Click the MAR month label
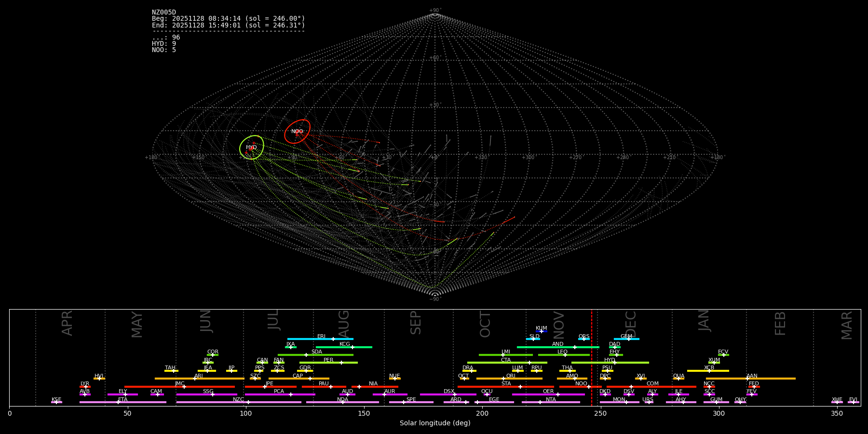 pos(847,325)
